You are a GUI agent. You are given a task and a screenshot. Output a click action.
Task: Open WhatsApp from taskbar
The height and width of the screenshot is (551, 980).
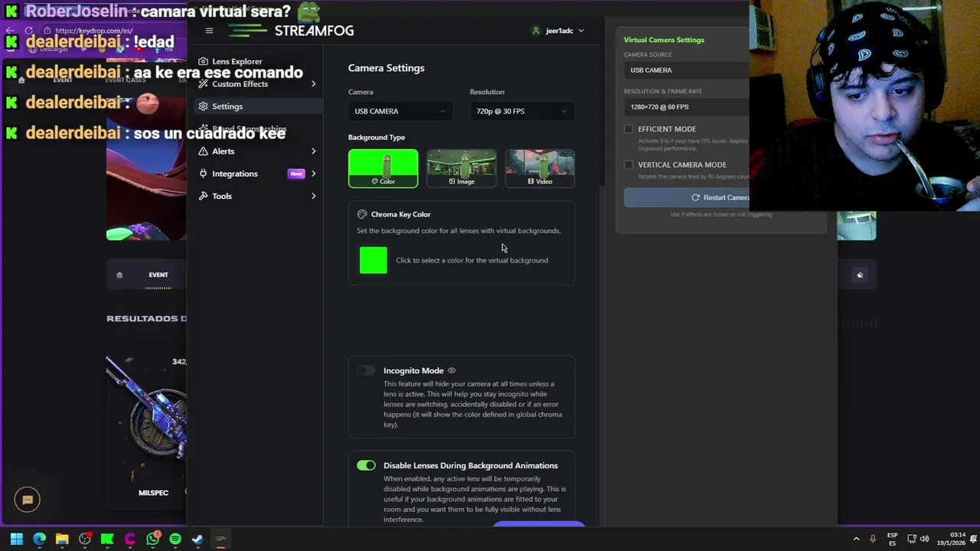(153, 539)
